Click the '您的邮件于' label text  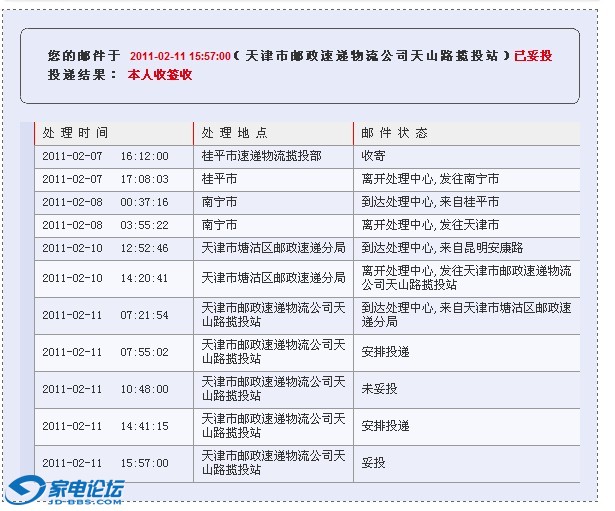click(x=84, y=56)
